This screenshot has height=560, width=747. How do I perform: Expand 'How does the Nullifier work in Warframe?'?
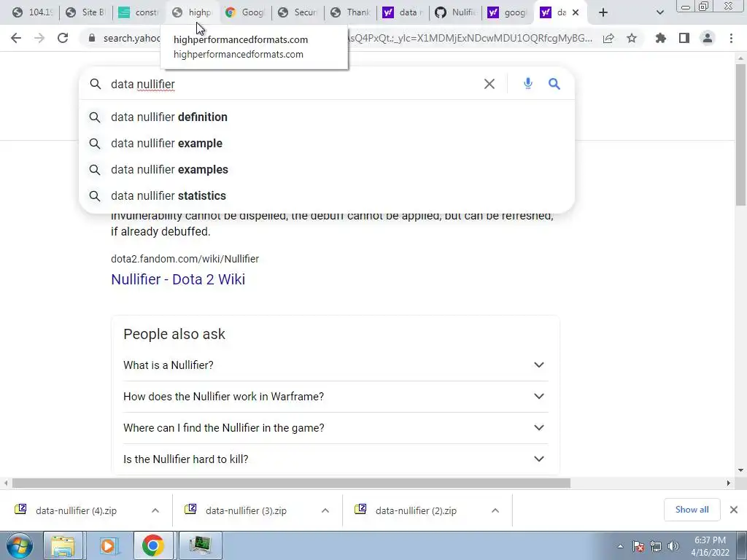click(336, 397)
